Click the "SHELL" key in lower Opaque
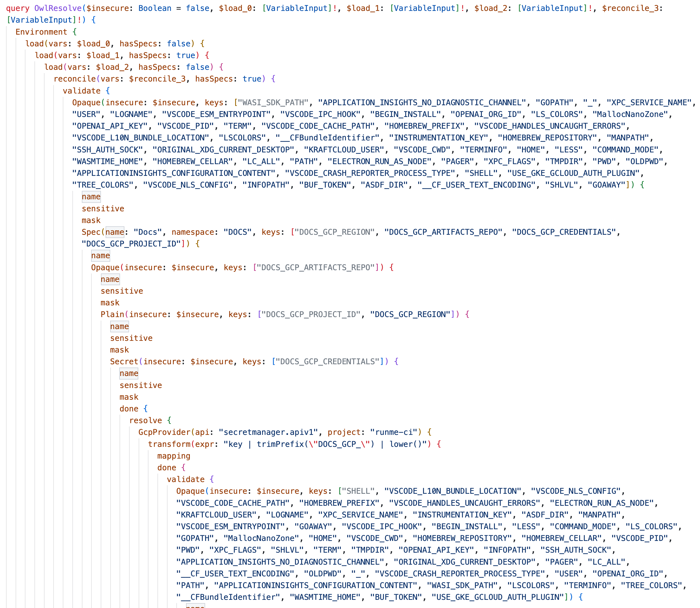 point(358,491)
